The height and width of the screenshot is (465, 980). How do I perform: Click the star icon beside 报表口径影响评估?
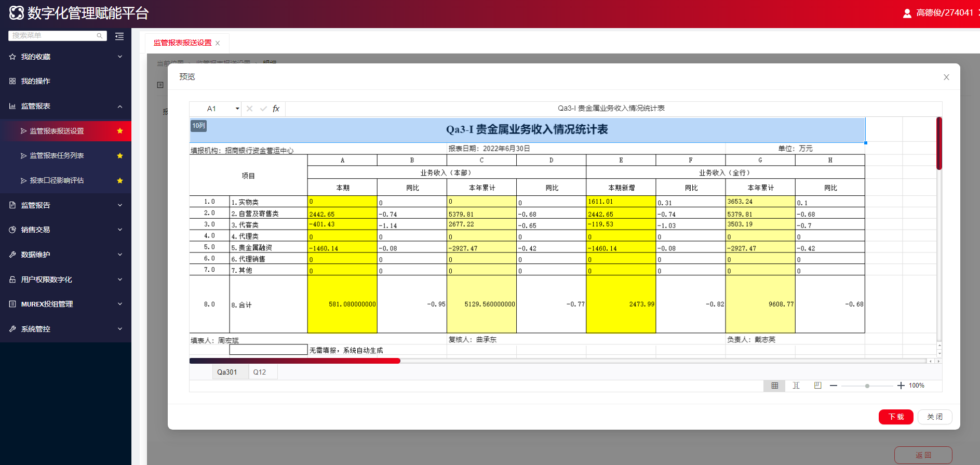(x=120, y=181)
